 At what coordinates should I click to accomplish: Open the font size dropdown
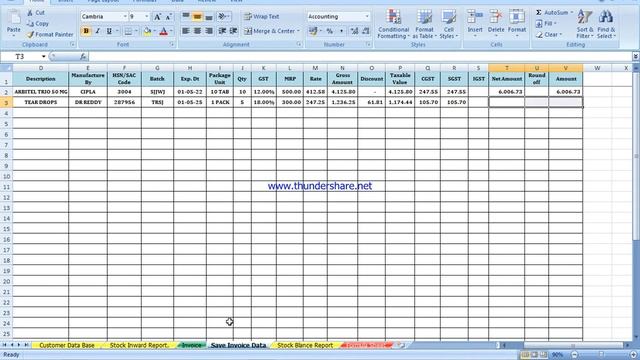click(x=147, y=17)
